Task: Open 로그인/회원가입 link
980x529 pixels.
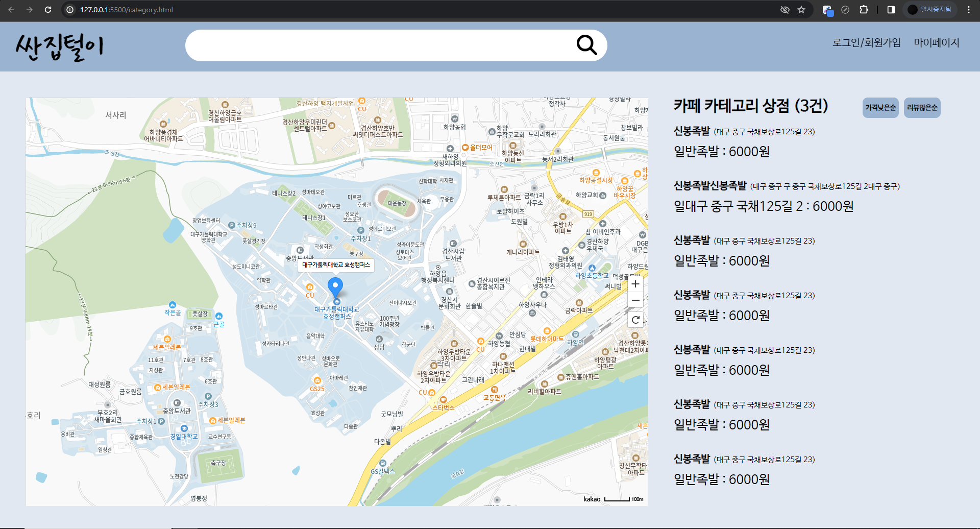Action: click(x=866, y=42)
